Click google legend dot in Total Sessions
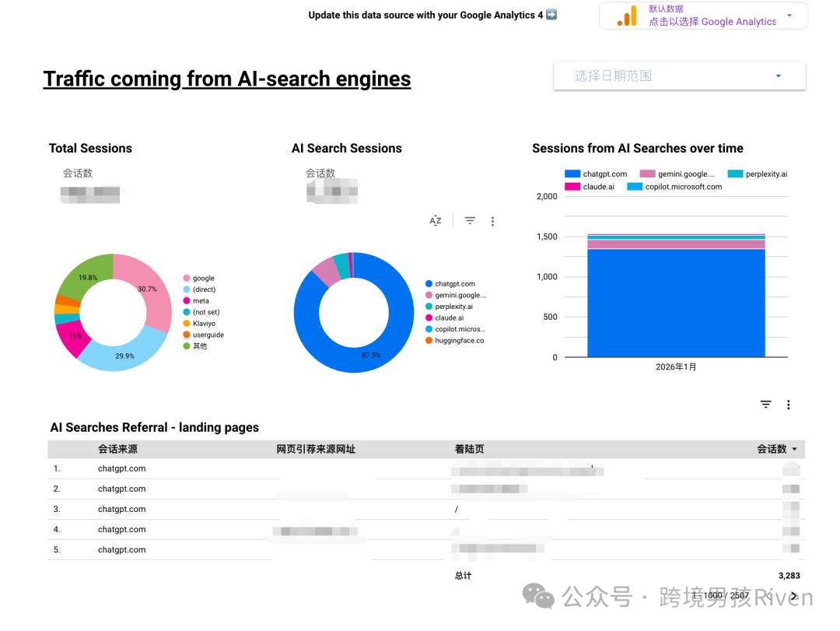 [x=187, y=278]
